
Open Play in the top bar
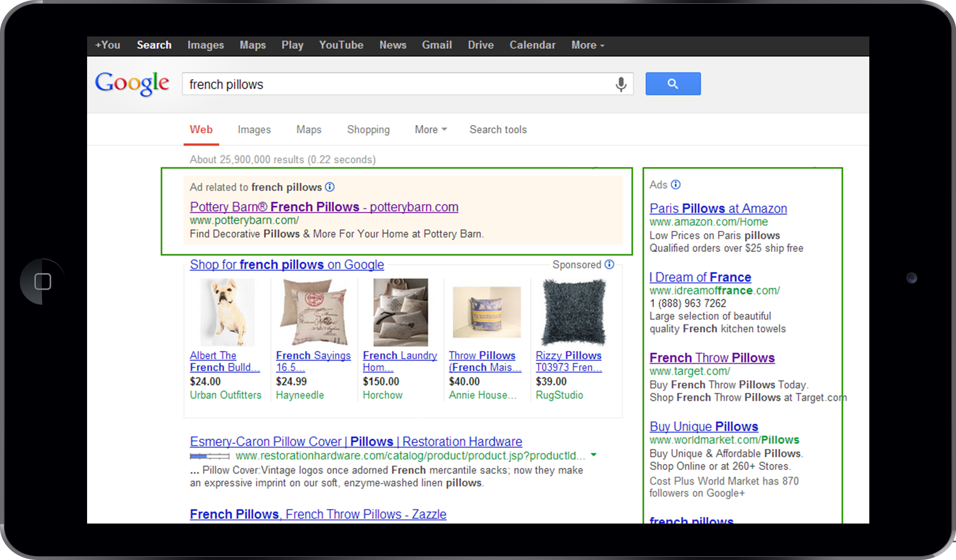tap(292, 45)
